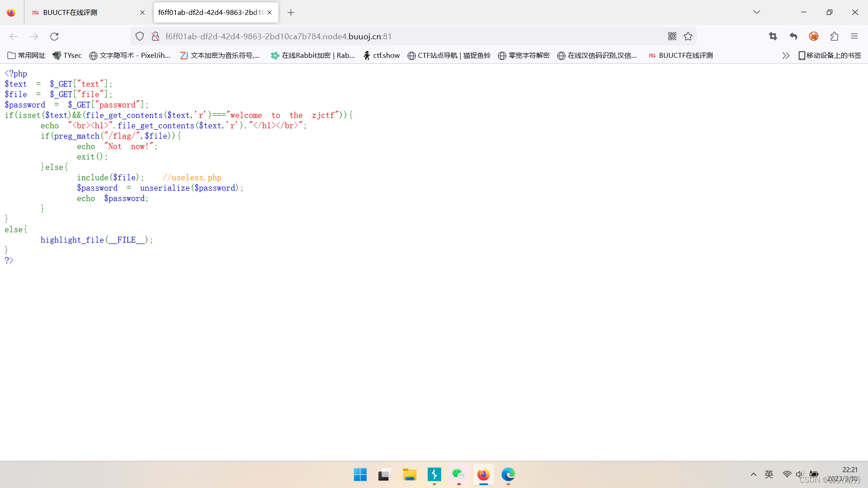Open the Firefox application menu
Screen dimensions: 868x488
pyautogui.click(x=855, y=36)
